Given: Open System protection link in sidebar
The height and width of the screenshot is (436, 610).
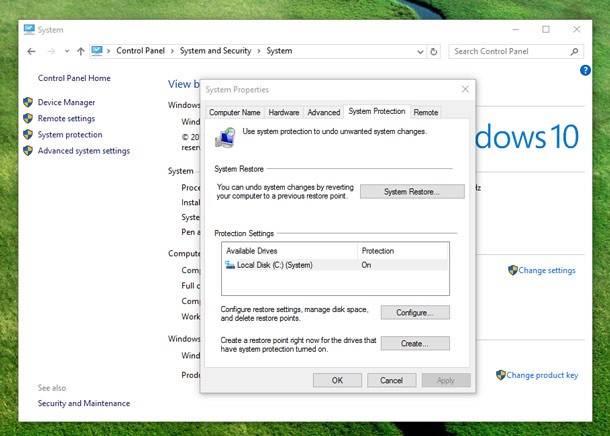Looking at the screenshot, I should (70, 135).
